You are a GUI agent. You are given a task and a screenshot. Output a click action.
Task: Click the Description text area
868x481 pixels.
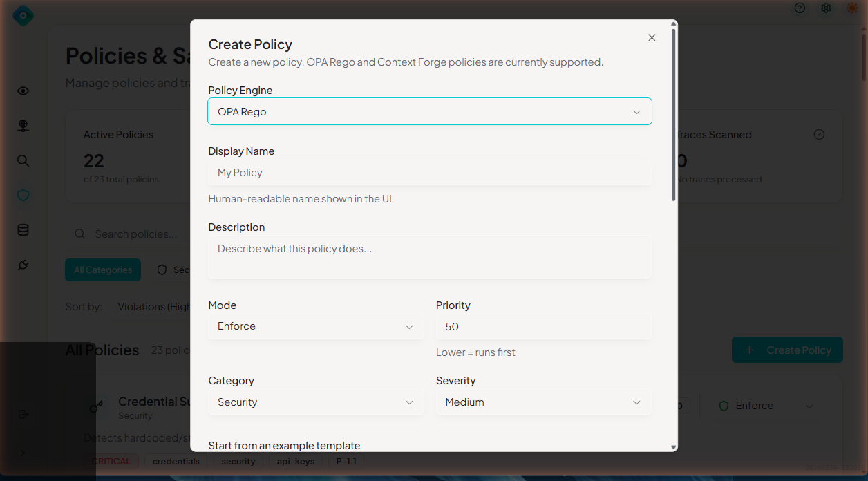429,258
